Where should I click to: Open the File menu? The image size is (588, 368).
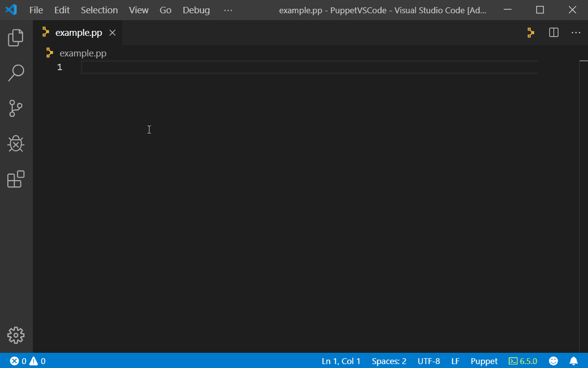pyautogui.click(x=36, y=10)
